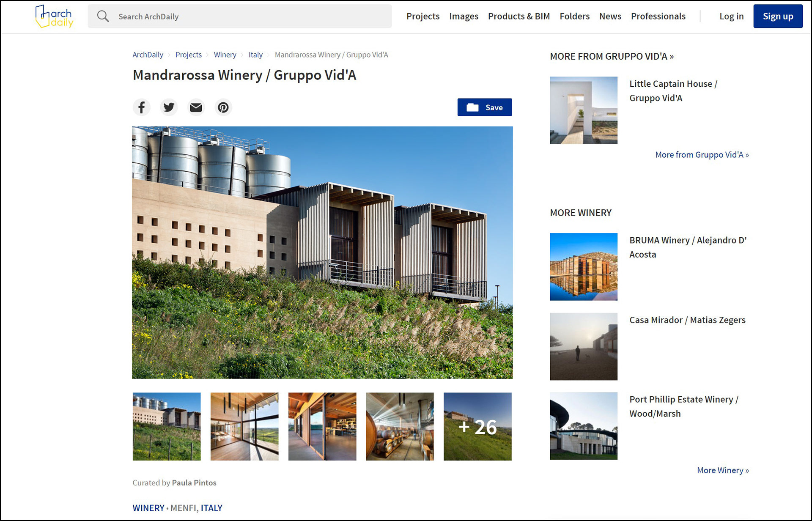Click More Winery link
Screen dimensions: 812x521
tap(722, 470)
